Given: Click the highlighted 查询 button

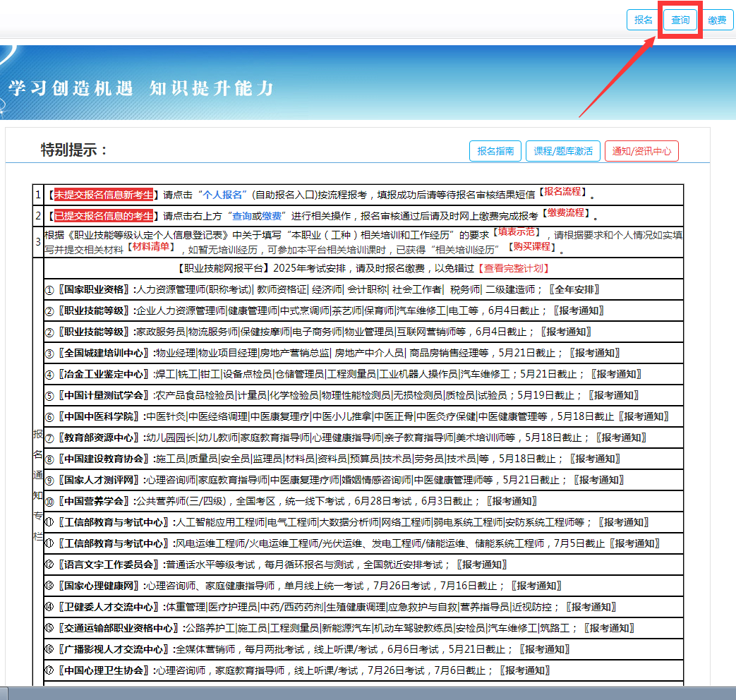Looking at the screenshot, I should 680,20.
